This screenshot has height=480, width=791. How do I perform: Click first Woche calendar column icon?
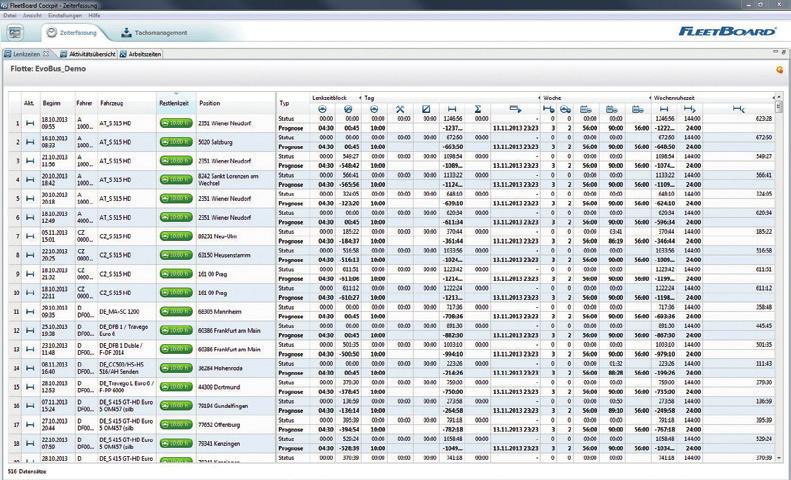coord(586,109)
